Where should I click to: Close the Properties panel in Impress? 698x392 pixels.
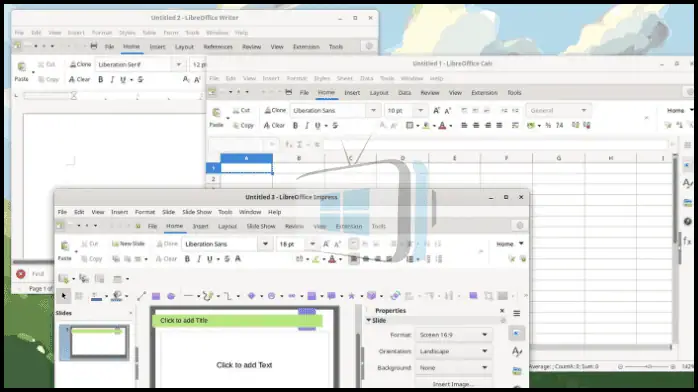[x=502, y=311]
